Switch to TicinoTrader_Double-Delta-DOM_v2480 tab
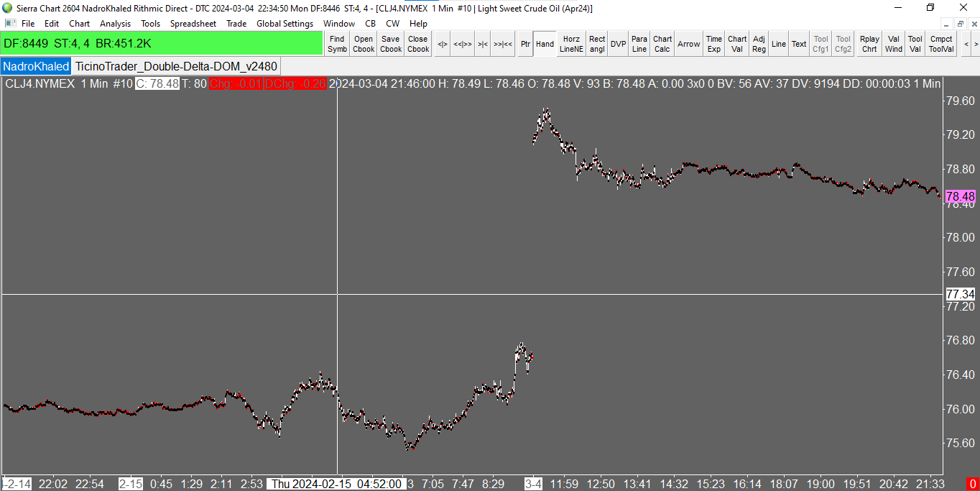This screenshot has height=491, width=980. click(x=176, y=66)
